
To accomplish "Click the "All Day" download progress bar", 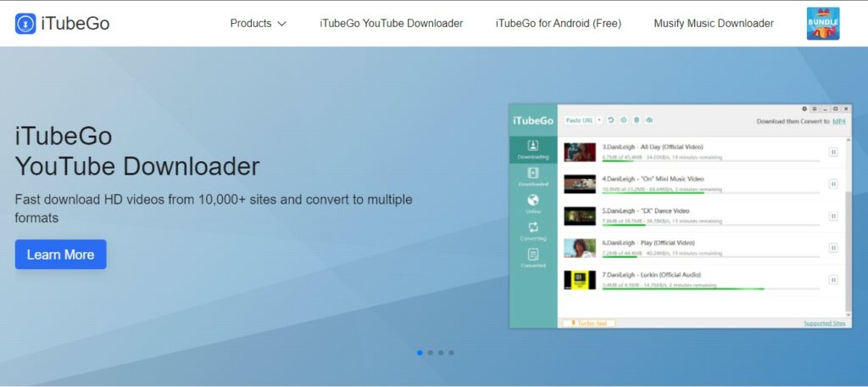I will pyautogui.click(x=711, y=161).
